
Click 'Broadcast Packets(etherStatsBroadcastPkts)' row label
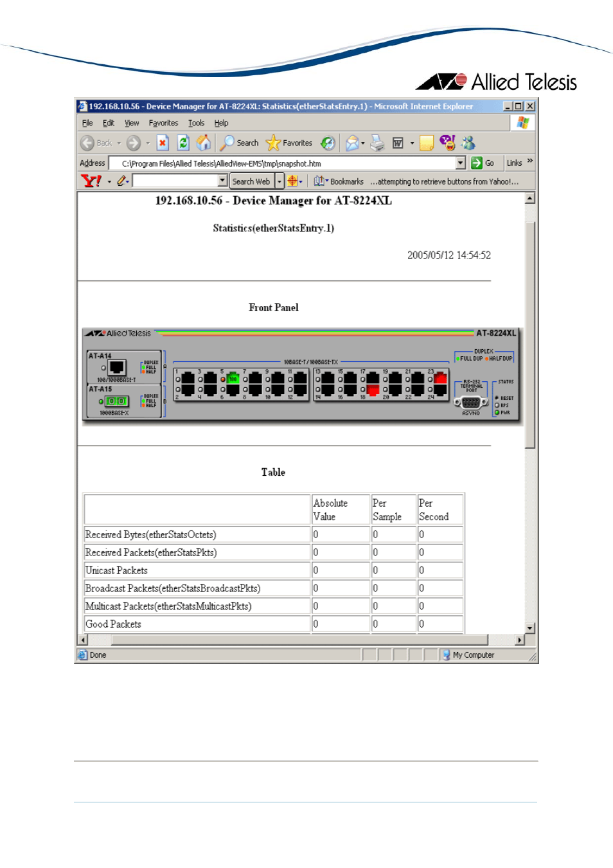(173, 588)
